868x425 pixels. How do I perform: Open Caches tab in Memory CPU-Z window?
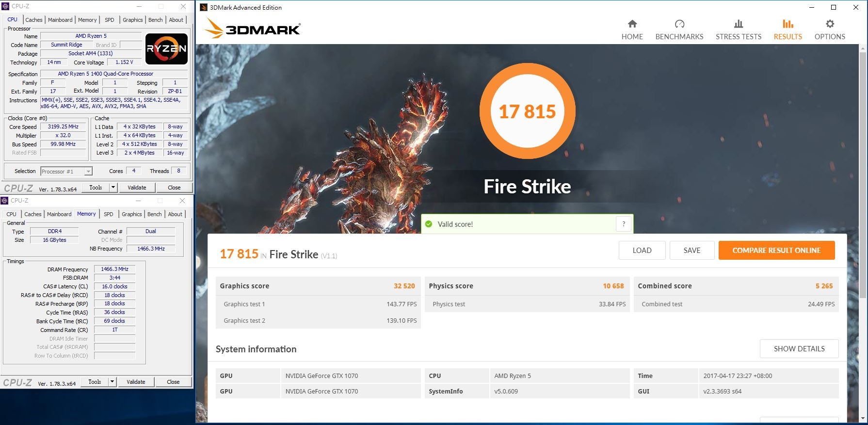tap(33, 214)
